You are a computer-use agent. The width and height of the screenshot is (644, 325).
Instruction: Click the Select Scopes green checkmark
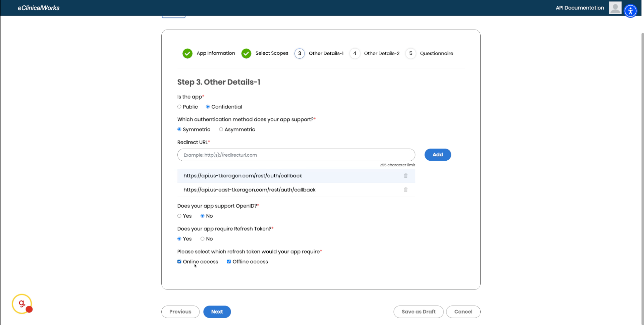246,54
